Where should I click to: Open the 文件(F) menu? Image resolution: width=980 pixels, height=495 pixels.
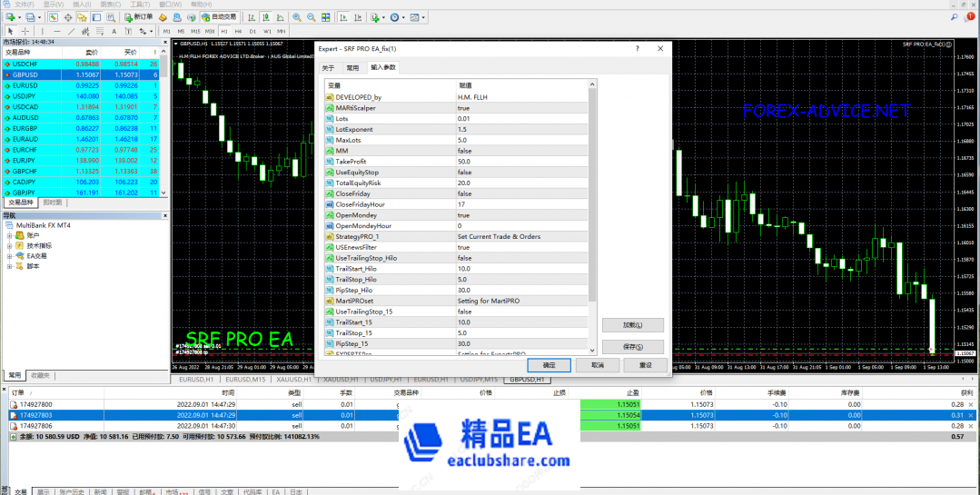pos(24,5)
